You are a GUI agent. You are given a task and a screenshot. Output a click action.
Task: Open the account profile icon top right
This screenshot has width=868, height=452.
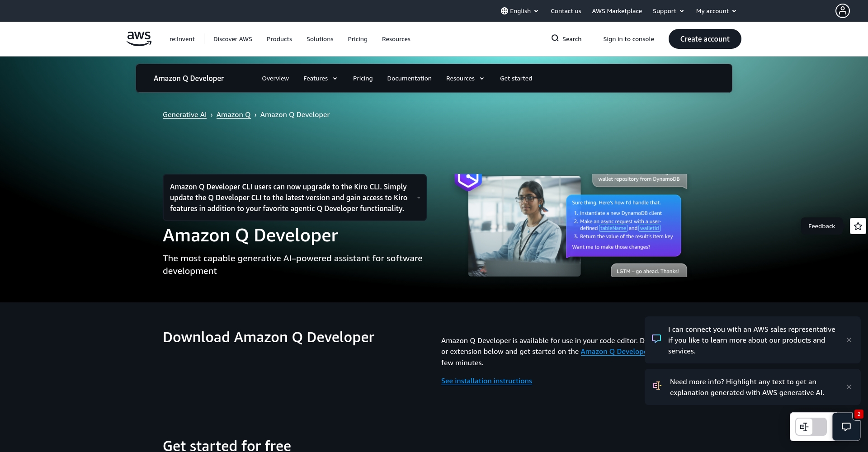click(x=842, y=10)
